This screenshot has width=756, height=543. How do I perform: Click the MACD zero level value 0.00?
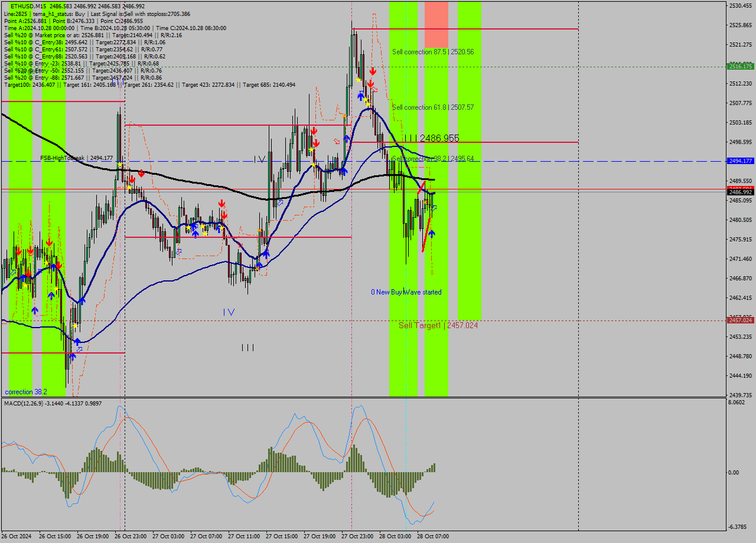click(x=734, y=473)
